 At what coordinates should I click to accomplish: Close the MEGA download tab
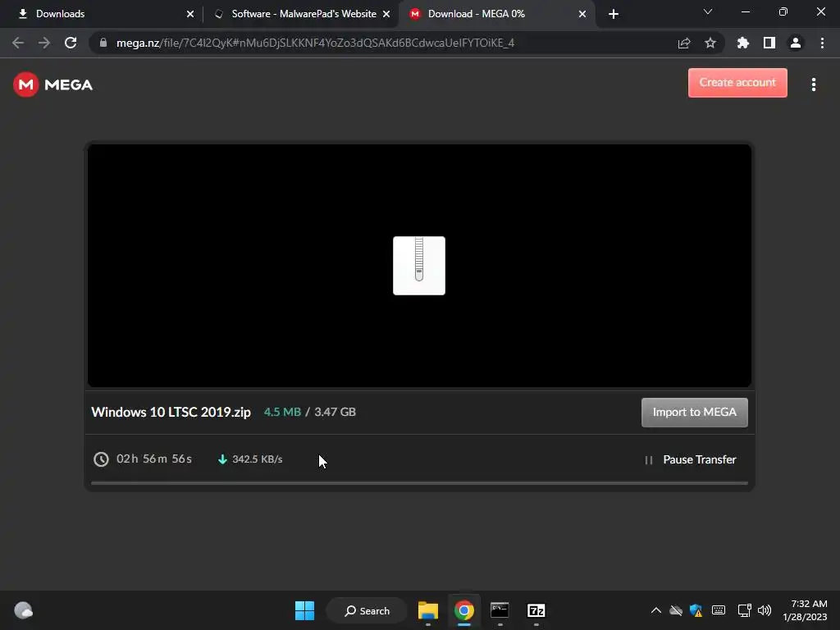pyautogui.click(x=582, y=14)
